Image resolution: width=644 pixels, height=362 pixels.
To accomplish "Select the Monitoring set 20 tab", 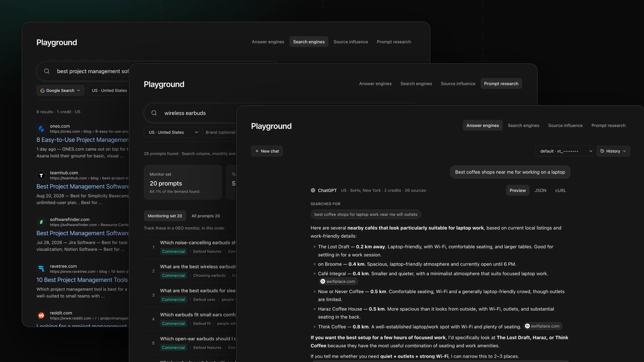I will pyautogui.click(x=165, y=216).
